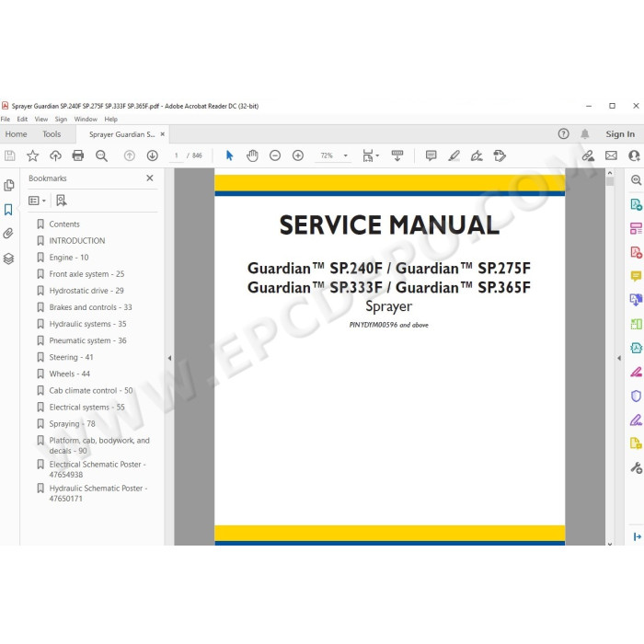Image resolution: width=644 pixels, height=644 pixels.
Task: Click the Stamp tool icon
Action: click(500, 155)
